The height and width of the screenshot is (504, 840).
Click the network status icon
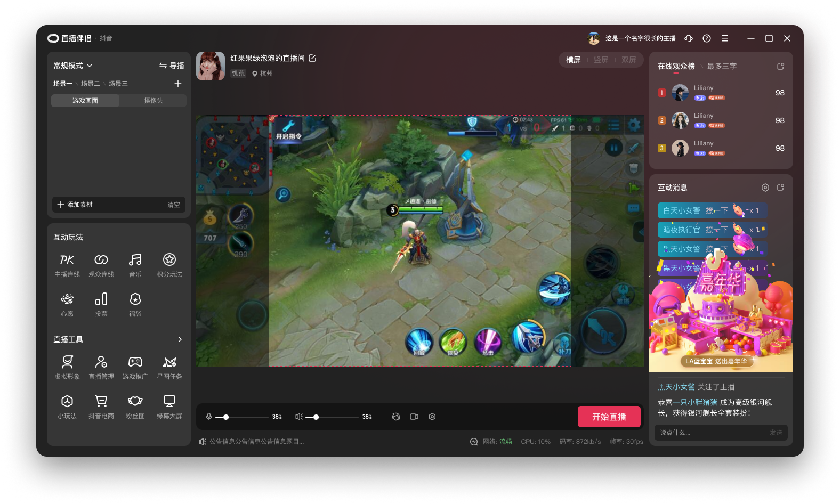click(474, 442)
